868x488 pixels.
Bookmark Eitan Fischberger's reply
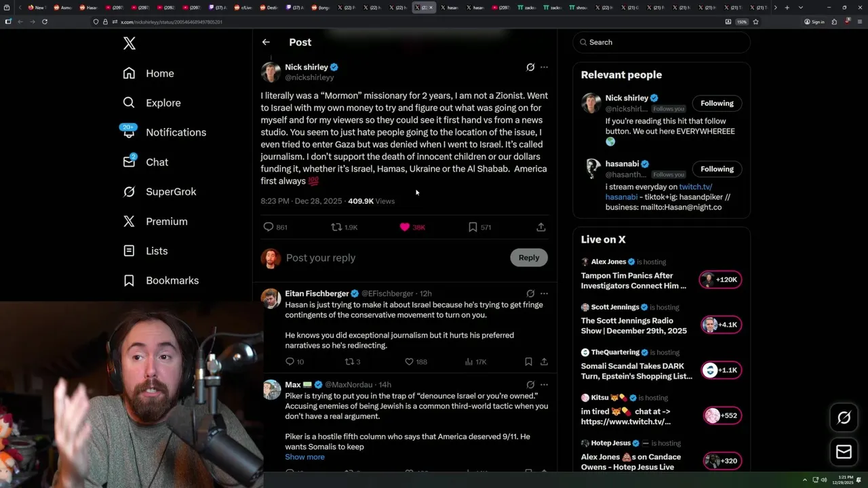point(528,362)
